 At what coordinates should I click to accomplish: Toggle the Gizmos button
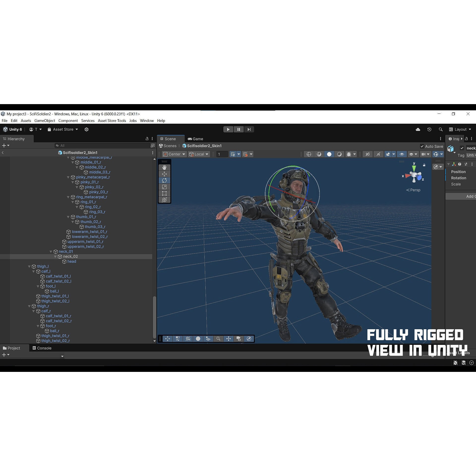pos(436,154)
